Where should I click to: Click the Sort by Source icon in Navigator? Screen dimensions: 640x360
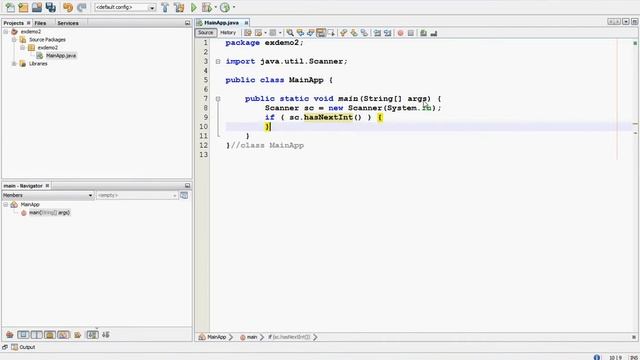(106, 335)
